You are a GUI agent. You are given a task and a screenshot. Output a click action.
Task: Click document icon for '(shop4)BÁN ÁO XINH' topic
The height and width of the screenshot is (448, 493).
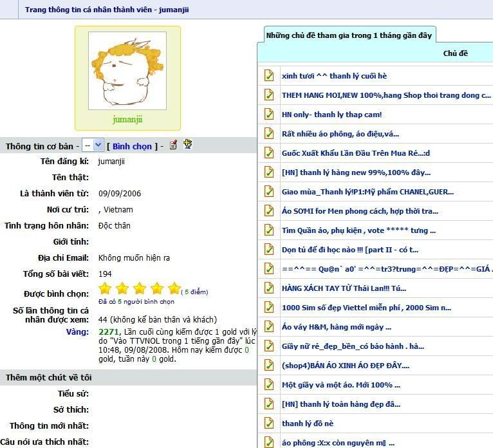coord(269,365)
